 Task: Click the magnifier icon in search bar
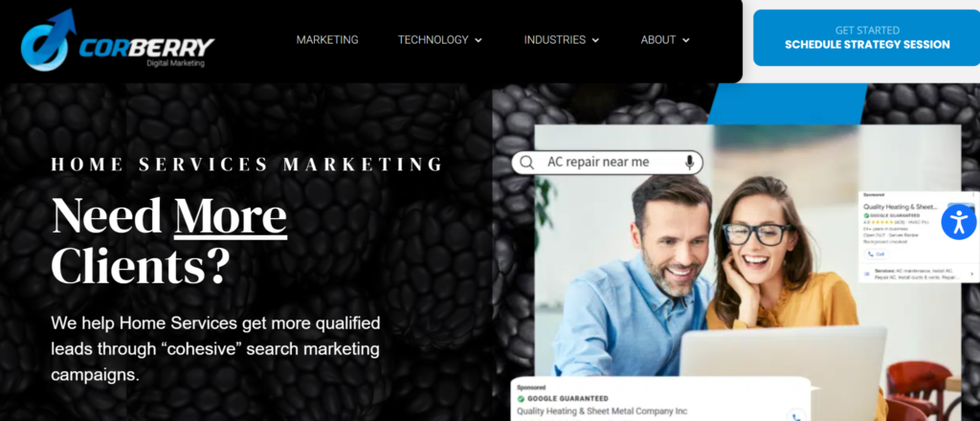pos(527,163)
